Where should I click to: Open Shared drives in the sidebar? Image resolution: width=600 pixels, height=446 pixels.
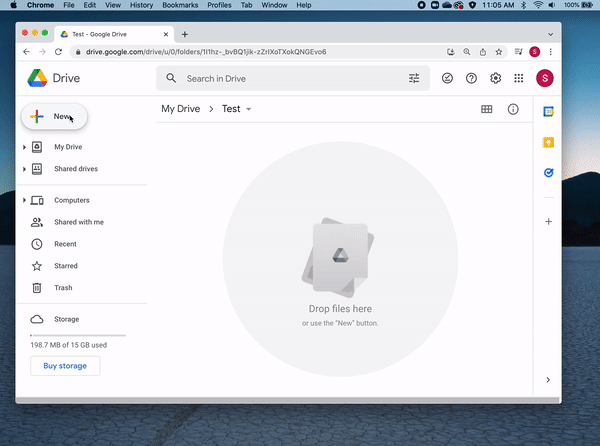pos(76,169)
